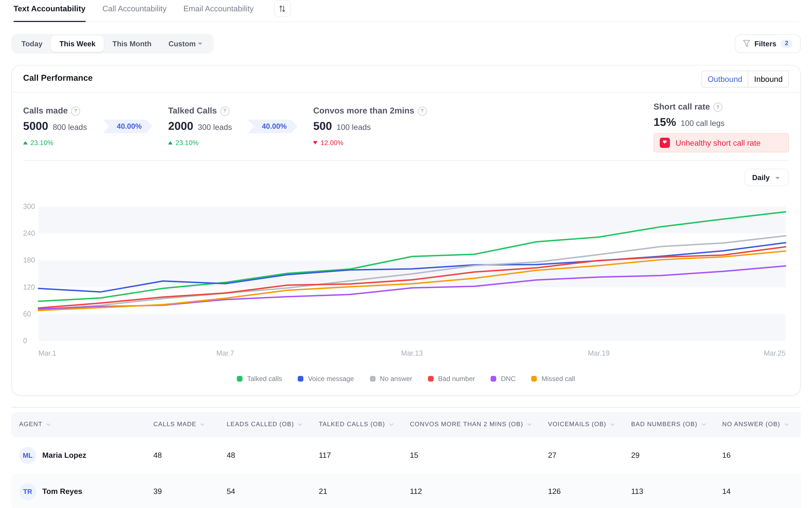Sort by Calls Made column

179,424
